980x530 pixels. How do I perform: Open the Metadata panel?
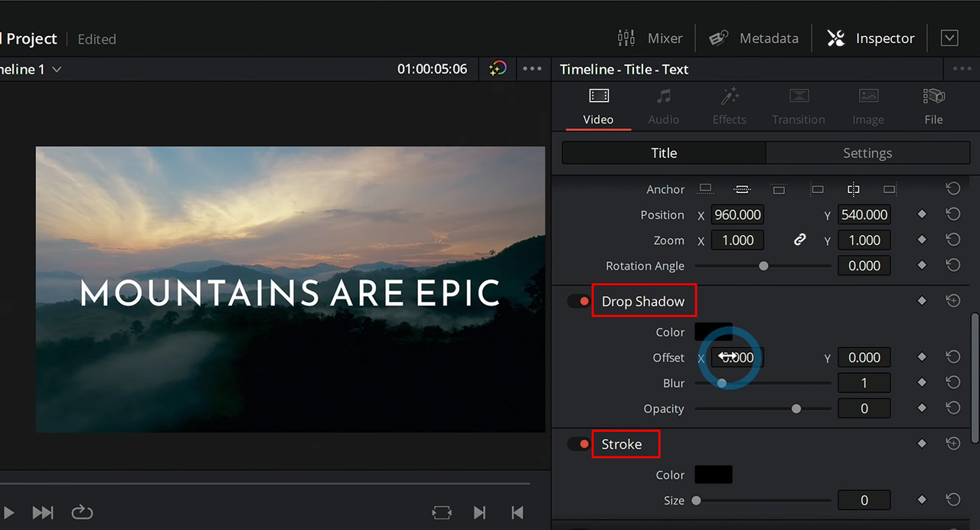[x=753, y=38]
